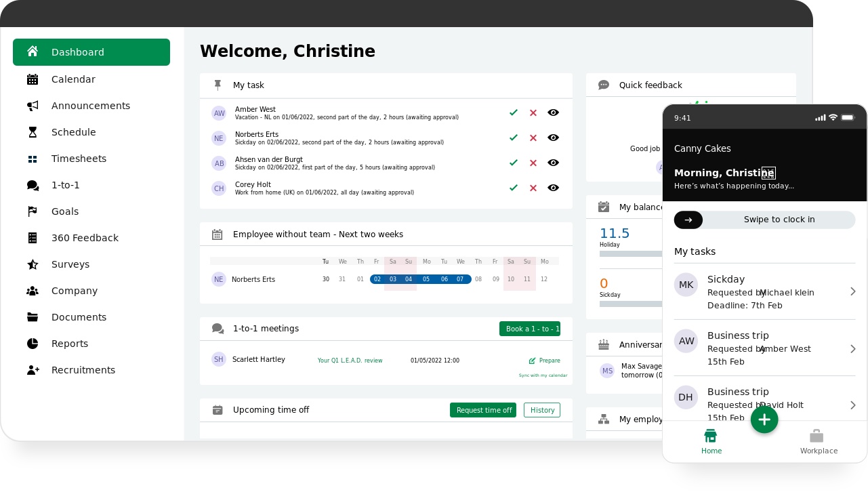868x492 pixels.
Task: Expand Michael Klein's Sickday task chevron
Action: click(853, 291)
